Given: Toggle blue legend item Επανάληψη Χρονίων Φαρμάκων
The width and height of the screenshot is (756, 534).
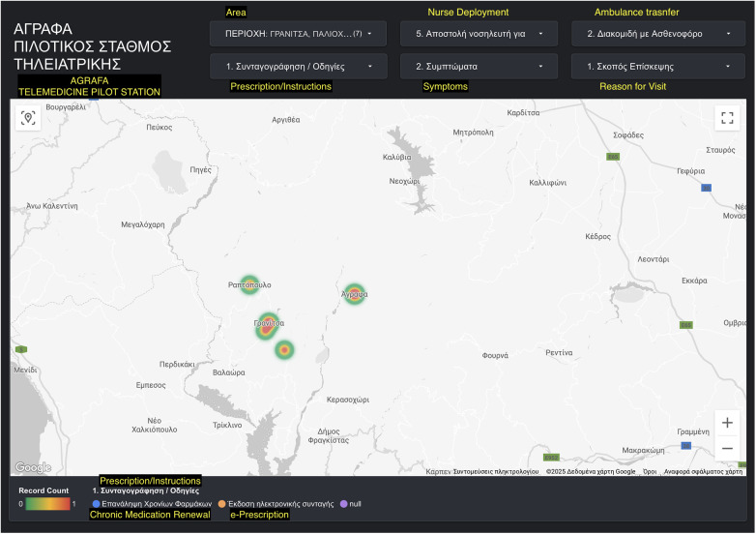Looking at the screenshot, I should click(152, 504).
